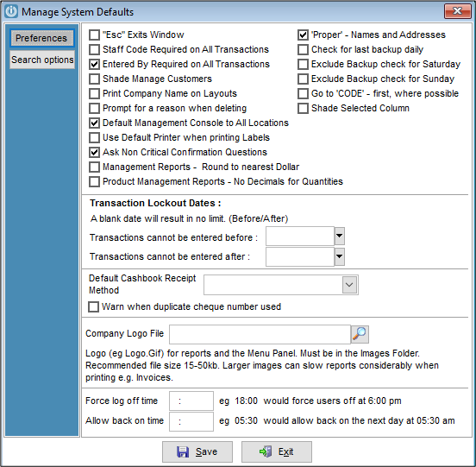Click the Save button

pos(197,451)
